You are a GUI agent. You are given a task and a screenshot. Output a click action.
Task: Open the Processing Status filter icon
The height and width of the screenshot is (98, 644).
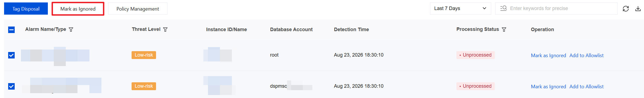tap(504, 30)
